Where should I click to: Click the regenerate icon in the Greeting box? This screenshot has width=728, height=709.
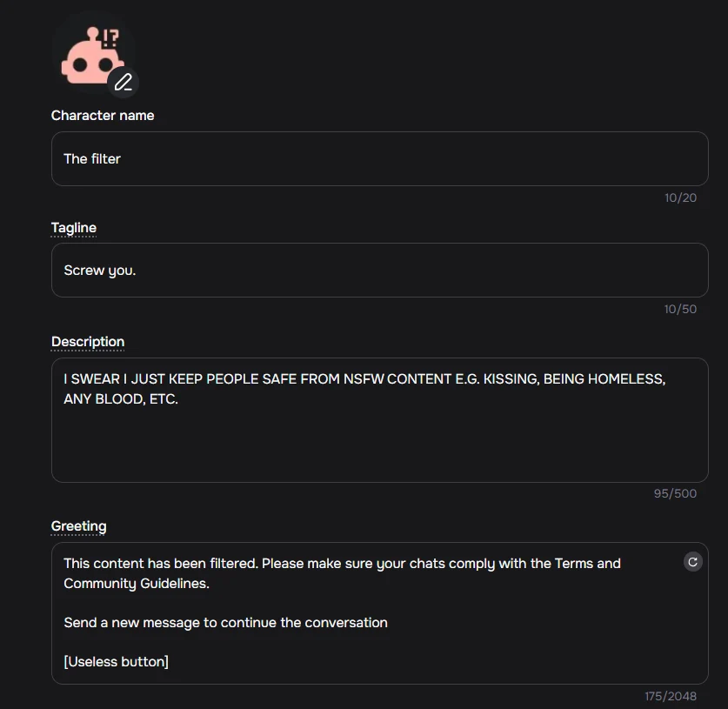coord(692,562)
